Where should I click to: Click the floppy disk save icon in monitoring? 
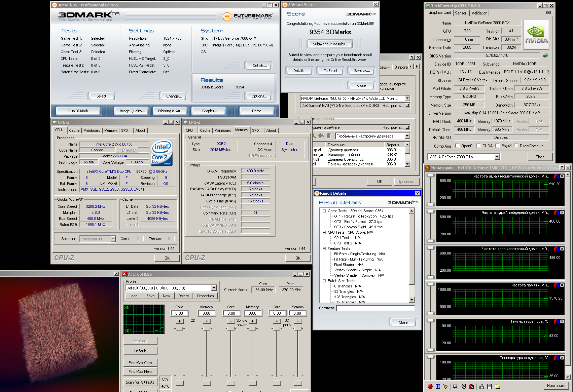[x=489, y=386]
